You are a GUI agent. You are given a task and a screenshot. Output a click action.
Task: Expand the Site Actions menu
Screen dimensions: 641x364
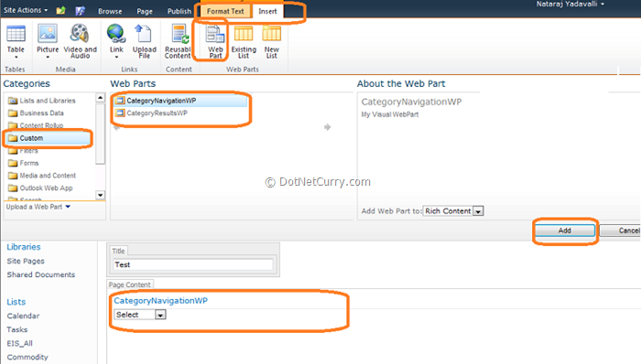point(26,10)
